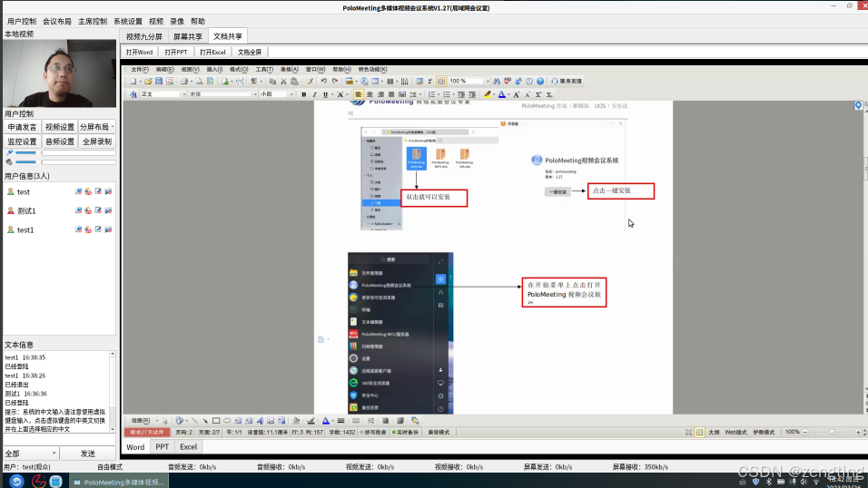The height and width of the screenshot is (488, 868).
Task: Click the binoculars find icon
Action: 497,82
